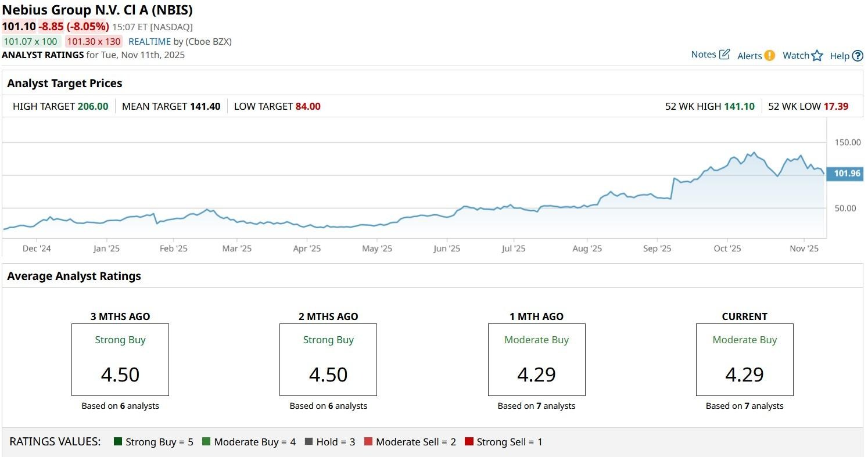868x457 pixels.
Task: Select the 3 MTHS AGO Strong Buy box
Action: [120, 359]
